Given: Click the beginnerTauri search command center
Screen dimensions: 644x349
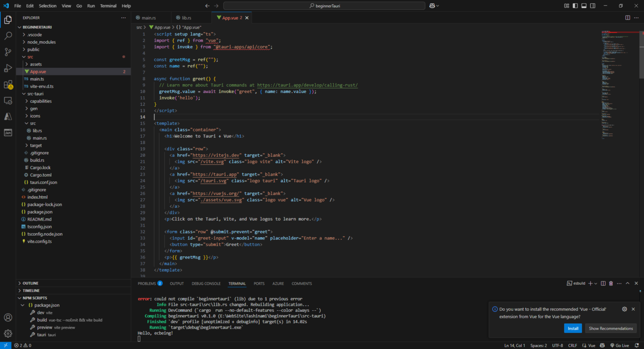Looking at the screenshot, I should 324,6.
